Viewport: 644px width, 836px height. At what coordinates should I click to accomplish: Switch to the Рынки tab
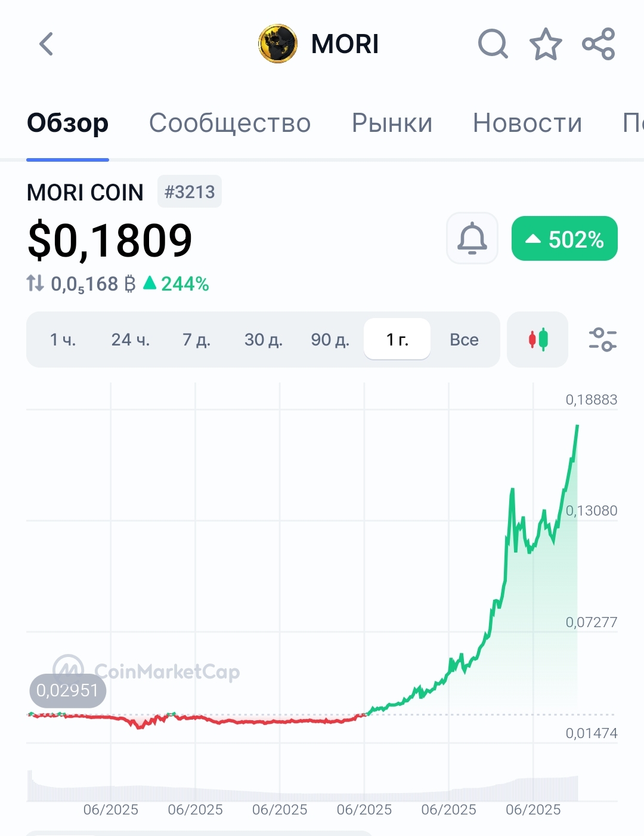392,123
